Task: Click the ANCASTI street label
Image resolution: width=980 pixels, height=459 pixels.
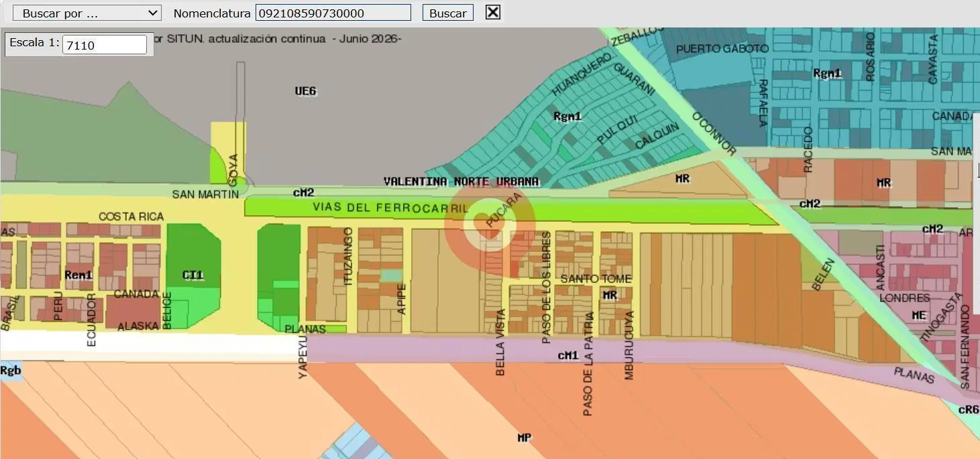Action: [x=881, y=266]
